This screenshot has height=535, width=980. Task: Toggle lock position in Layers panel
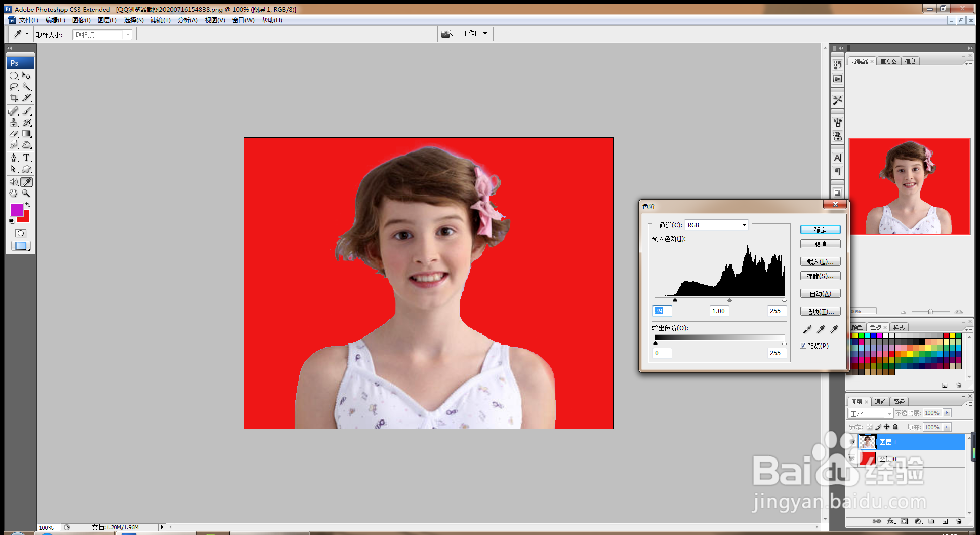[887, 427]
